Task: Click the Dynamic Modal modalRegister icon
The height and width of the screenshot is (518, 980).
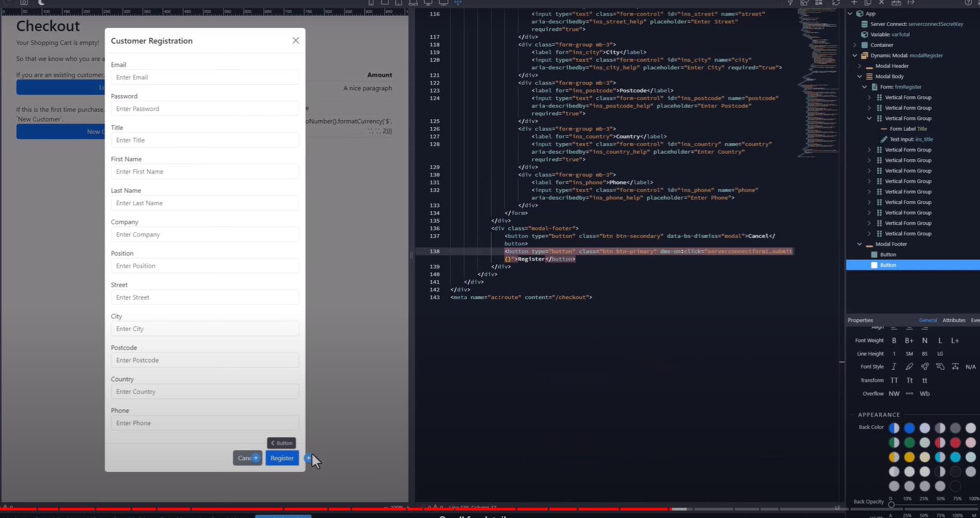Action: coord(864,55)
